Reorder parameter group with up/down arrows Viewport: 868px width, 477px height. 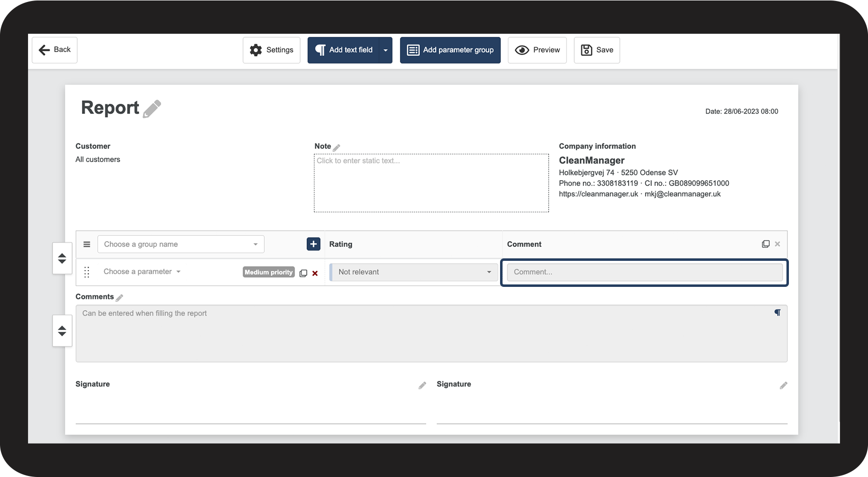62,258
